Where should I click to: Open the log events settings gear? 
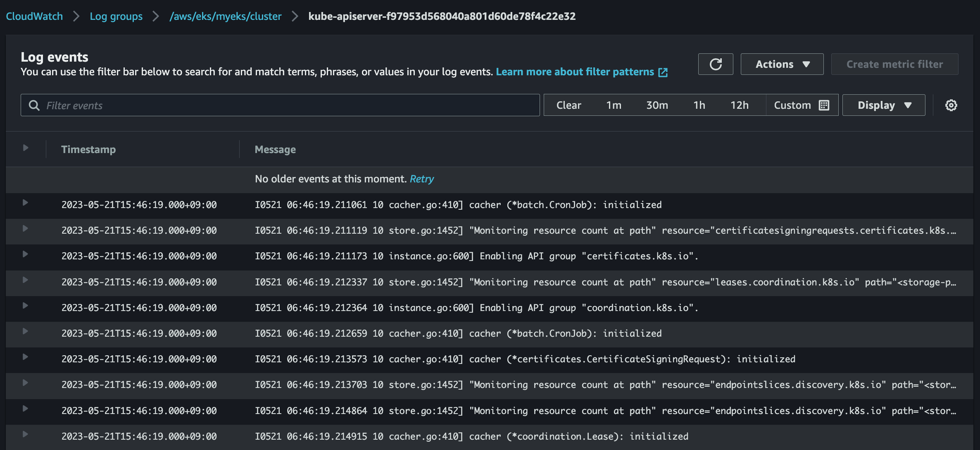click(x=951, y=105)
